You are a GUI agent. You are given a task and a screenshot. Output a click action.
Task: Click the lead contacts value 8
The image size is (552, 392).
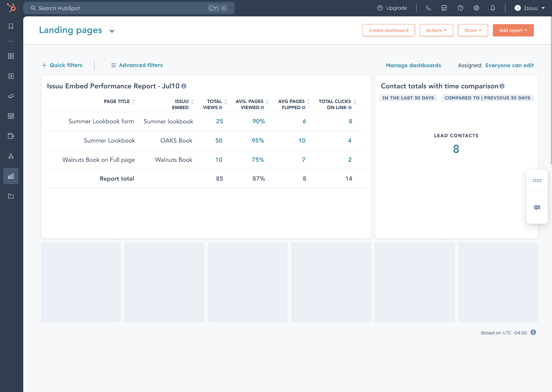pos(456,149)
